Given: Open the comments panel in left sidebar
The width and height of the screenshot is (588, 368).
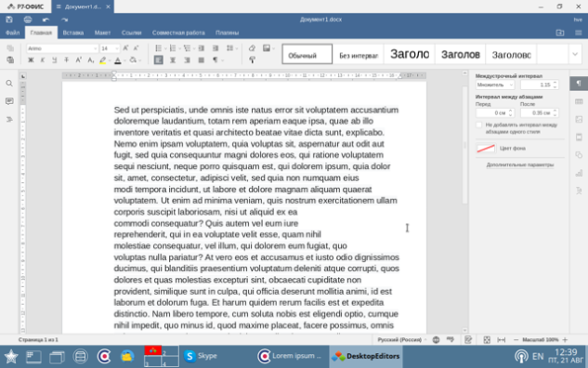Looking at the screenshot, I should coord(9,101).
